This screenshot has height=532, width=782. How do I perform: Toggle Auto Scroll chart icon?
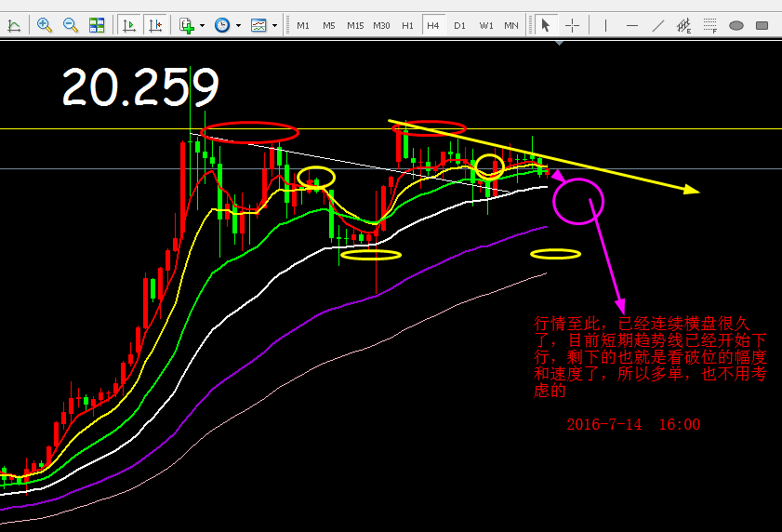129,25
